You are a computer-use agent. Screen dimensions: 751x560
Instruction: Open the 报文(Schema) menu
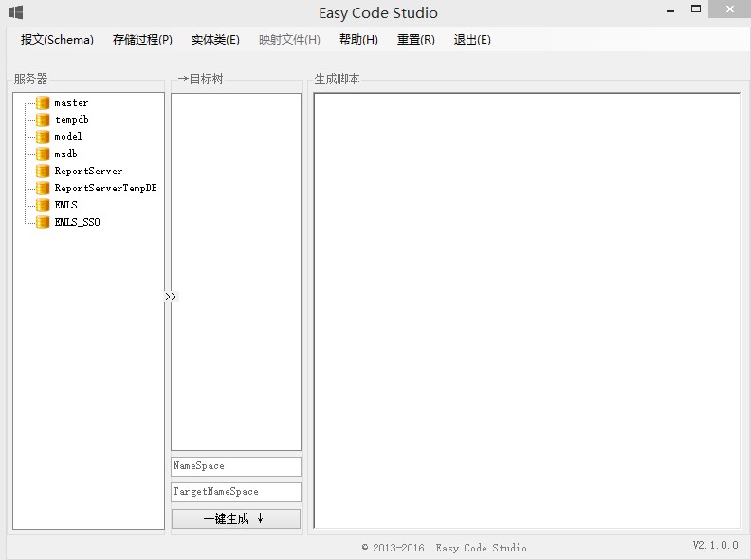(x=57, y=39)
